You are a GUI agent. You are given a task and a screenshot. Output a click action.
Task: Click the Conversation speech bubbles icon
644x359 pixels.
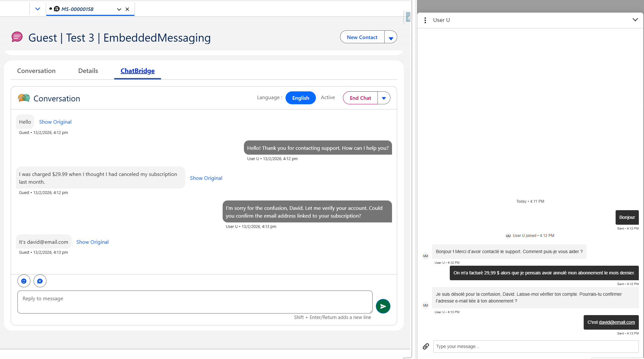click(x=24, y=98)
